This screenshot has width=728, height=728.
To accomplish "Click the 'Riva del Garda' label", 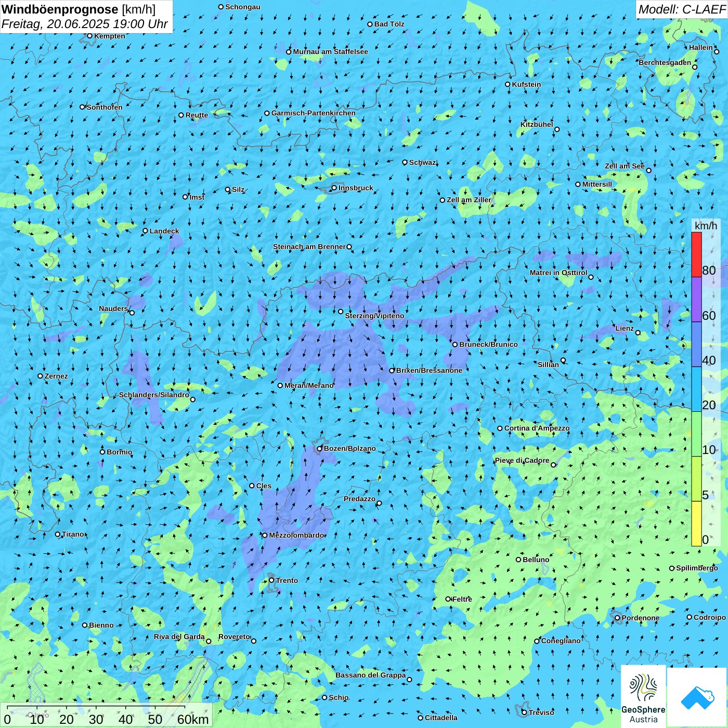I will pos(179,636).
